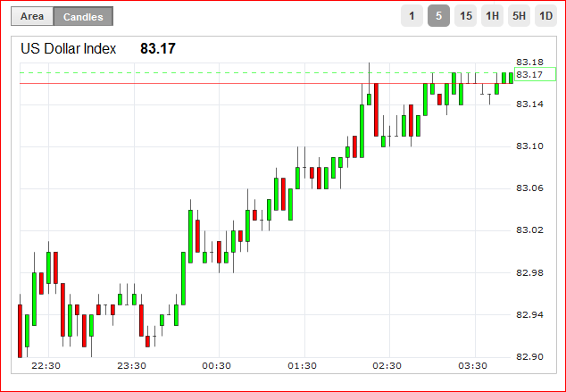
Task: Click the 22:30 time axis label
Action: [x=46, y=366]
